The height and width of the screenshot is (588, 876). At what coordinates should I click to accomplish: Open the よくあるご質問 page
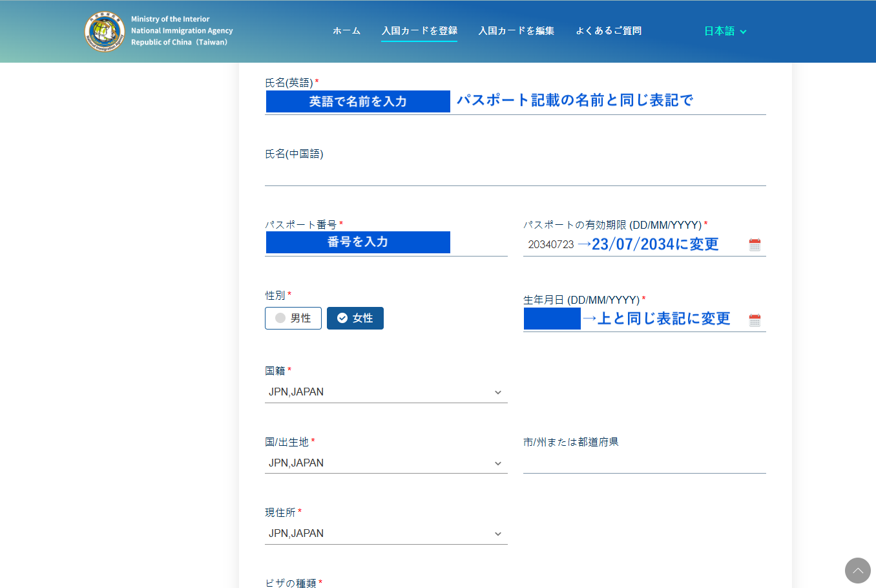tap(608, 30)
